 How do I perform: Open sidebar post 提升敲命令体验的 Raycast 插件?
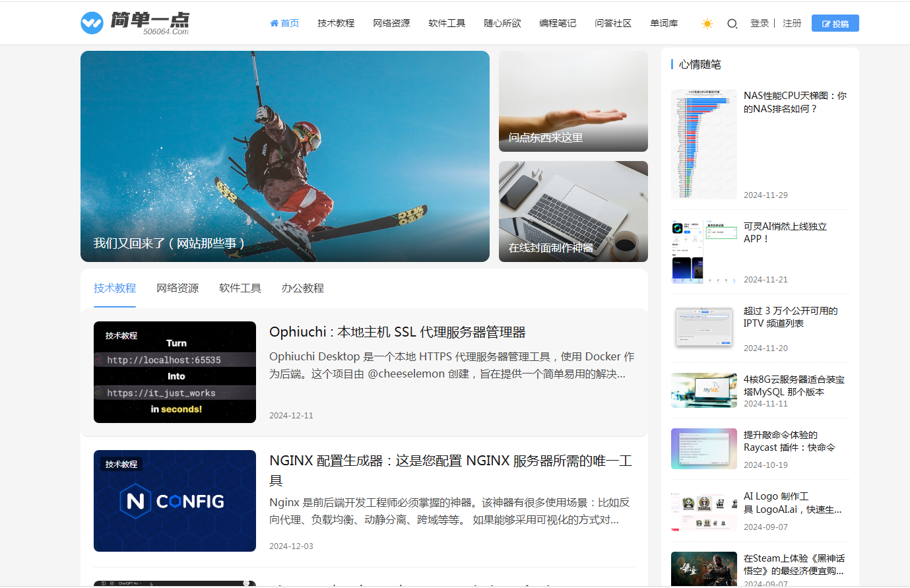(x=789, y=441)
